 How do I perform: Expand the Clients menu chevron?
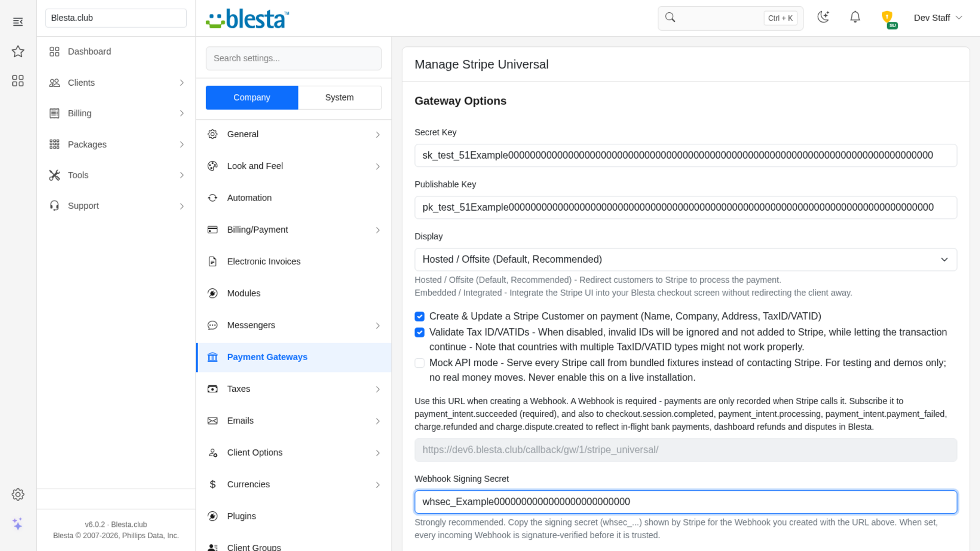tap(182, 83)
